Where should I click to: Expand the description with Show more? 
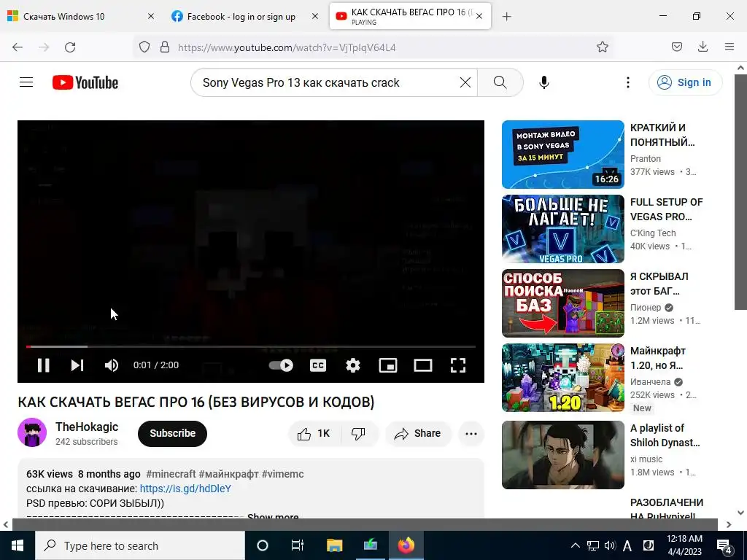point(273,516)
